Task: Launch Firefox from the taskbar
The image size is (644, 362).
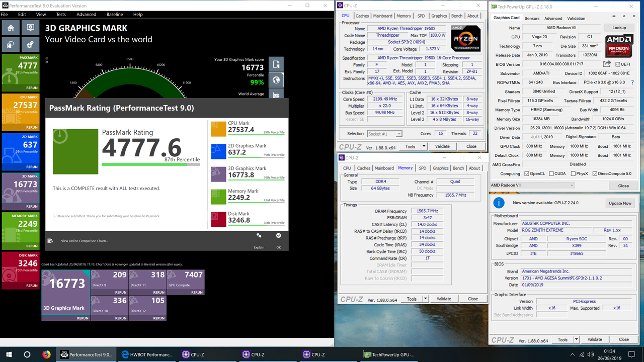Action: pos(47,354)
